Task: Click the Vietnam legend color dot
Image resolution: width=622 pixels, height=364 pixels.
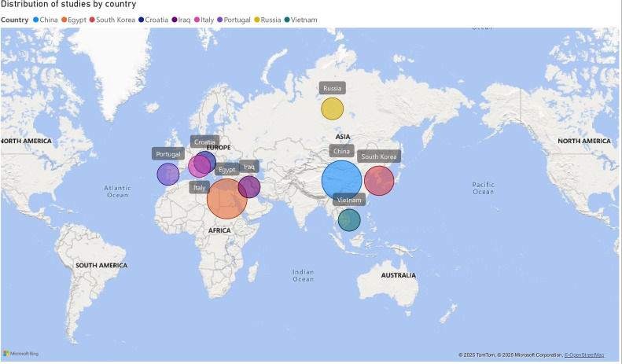Action: (x=287, y=20)
